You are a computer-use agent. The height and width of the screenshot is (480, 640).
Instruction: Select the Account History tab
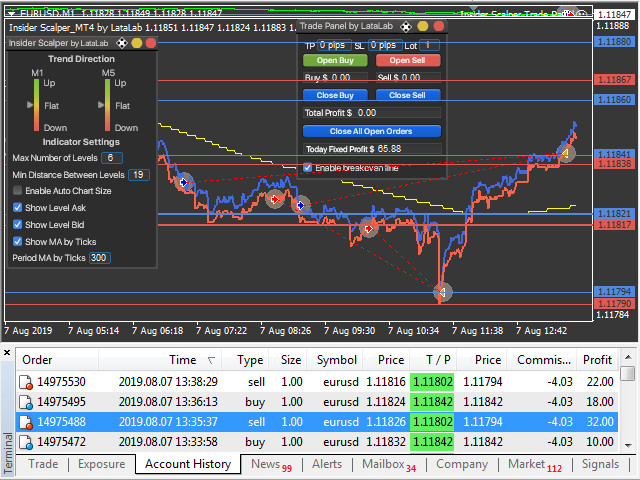[x=188, y=464]
